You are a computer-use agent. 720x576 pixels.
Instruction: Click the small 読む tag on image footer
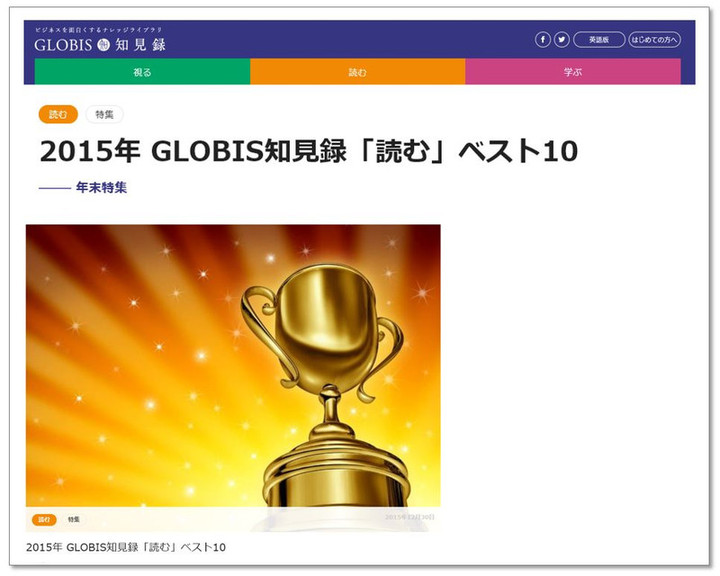(x=44, y=520)
